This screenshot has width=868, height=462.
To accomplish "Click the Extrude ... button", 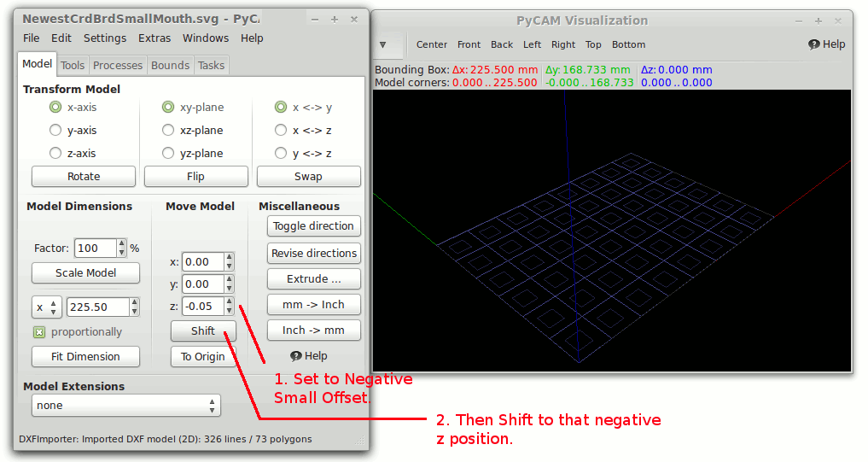I will coord(313,279).
